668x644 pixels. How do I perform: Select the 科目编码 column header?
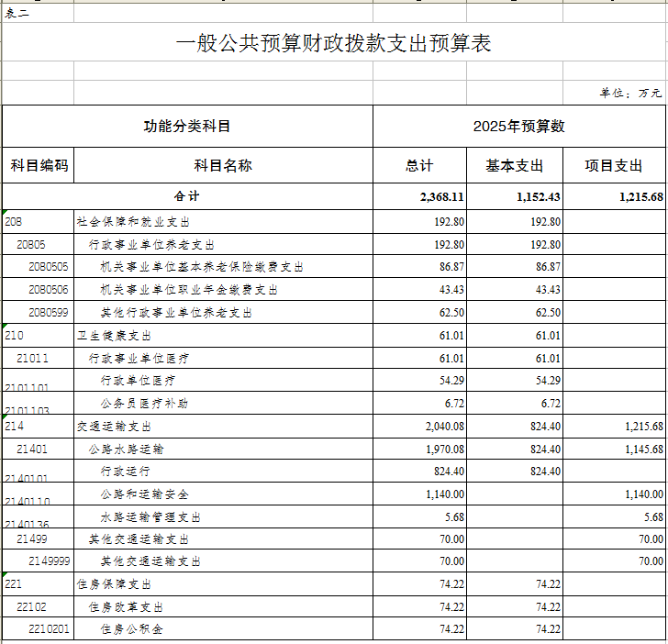(39, 165)
